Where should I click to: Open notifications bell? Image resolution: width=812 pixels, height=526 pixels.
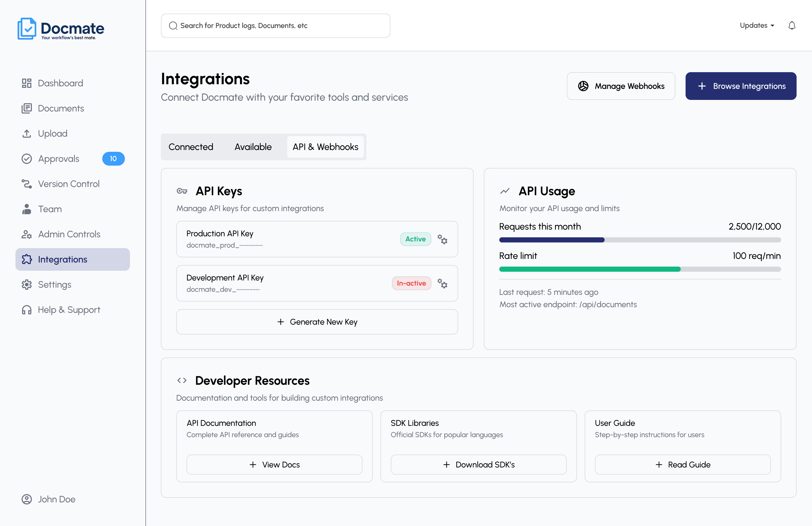pos(791,26)
